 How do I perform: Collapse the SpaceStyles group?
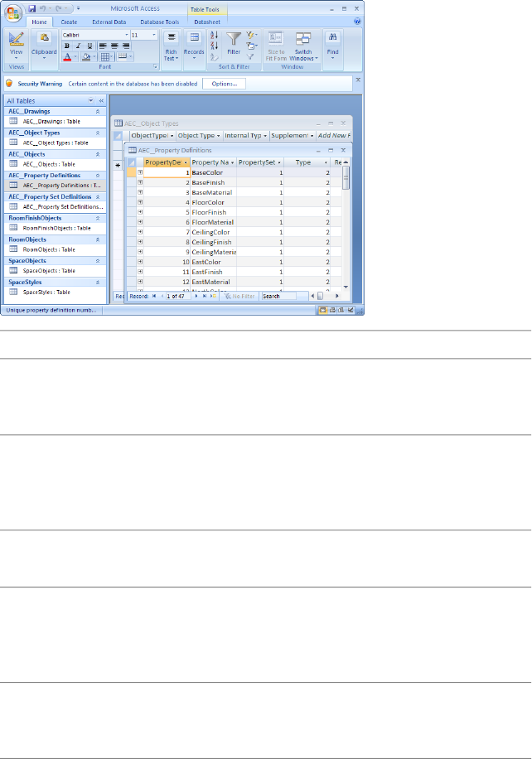[97, 283]
